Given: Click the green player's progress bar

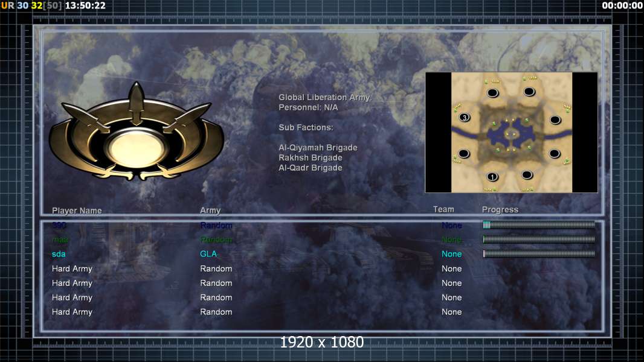Looking at the screenshot, I should pyautogui.click(x=539, y=239).
